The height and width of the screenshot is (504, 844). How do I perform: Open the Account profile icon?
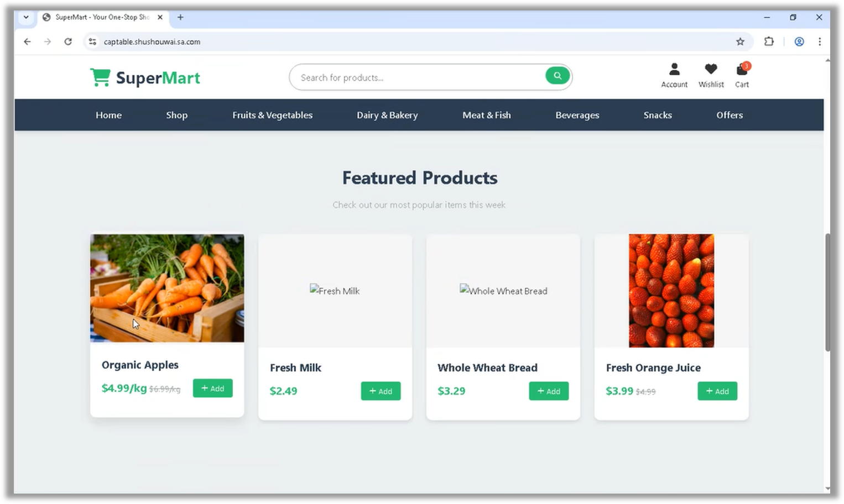[674, 69]
